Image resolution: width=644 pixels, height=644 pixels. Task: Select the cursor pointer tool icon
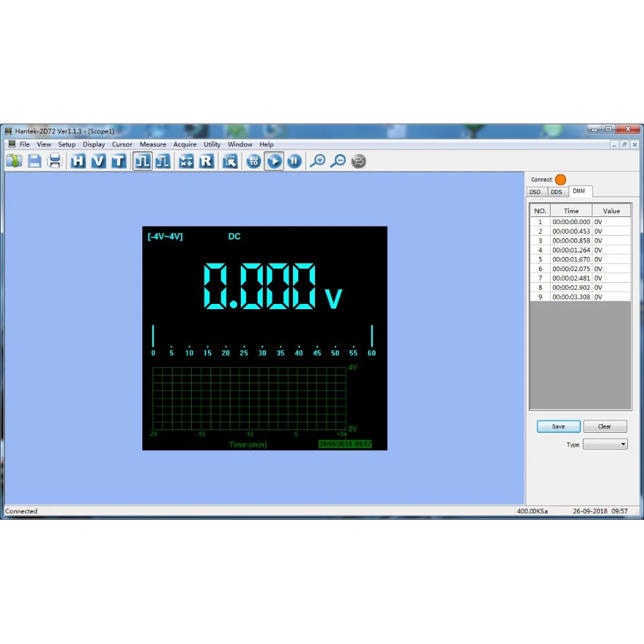coord(230,160)
